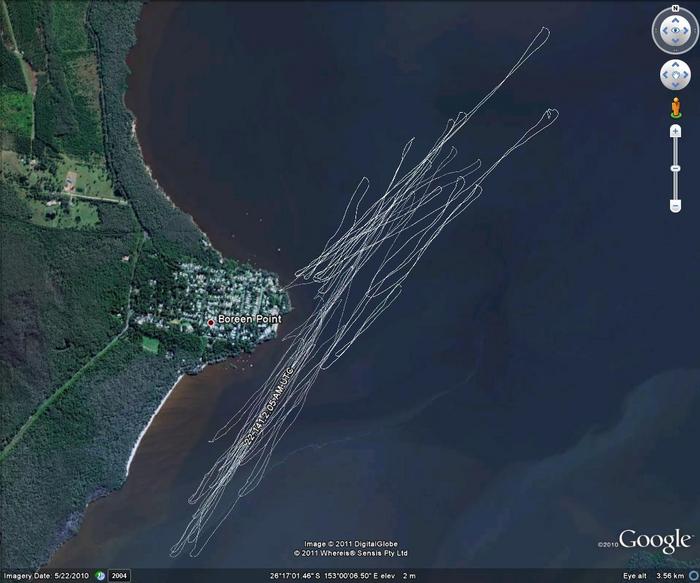Click the look left arrow on the compass
The width and height of the screenshot is (700, 583).
click(x=663, y=31)
